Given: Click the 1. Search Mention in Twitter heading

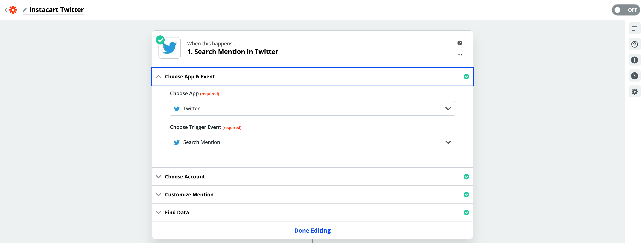Looking at the screenshot, I should (x=233, y=52).
